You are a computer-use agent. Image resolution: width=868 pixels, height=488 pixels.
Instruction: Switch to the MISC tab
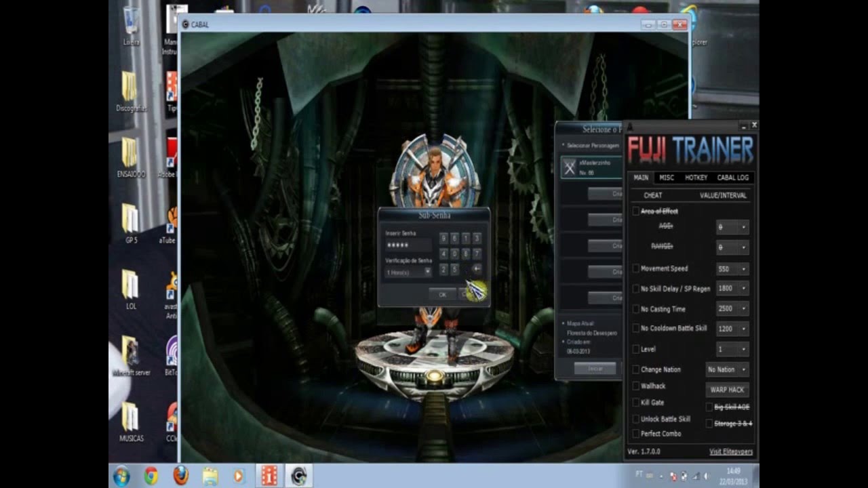click(x=667, y=178)
